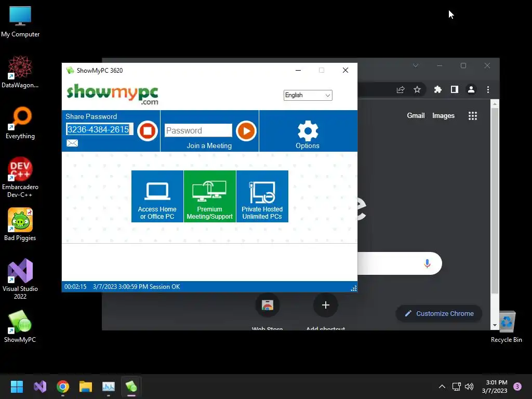Click the orange play button to join meeting
The image size is (532, 399).
pyautogui.click(x=246, y=130)
